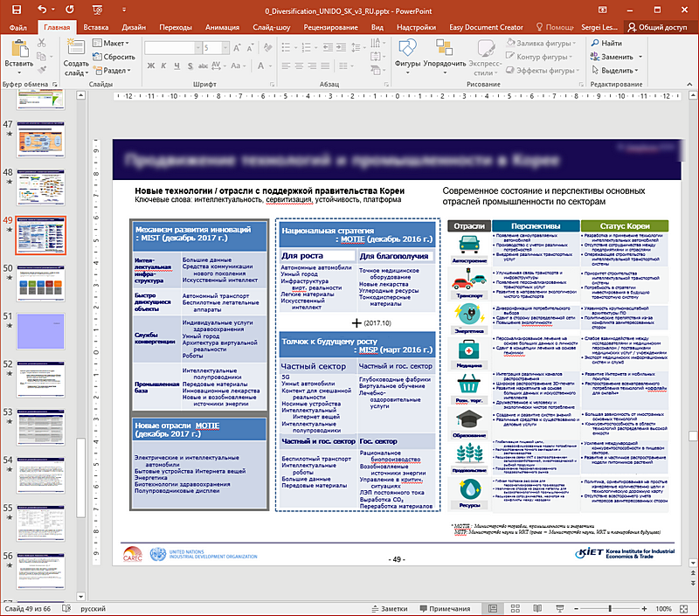Start the slideshow from status bar icon
Screen dimensions: 699x616
pos(560,609)
